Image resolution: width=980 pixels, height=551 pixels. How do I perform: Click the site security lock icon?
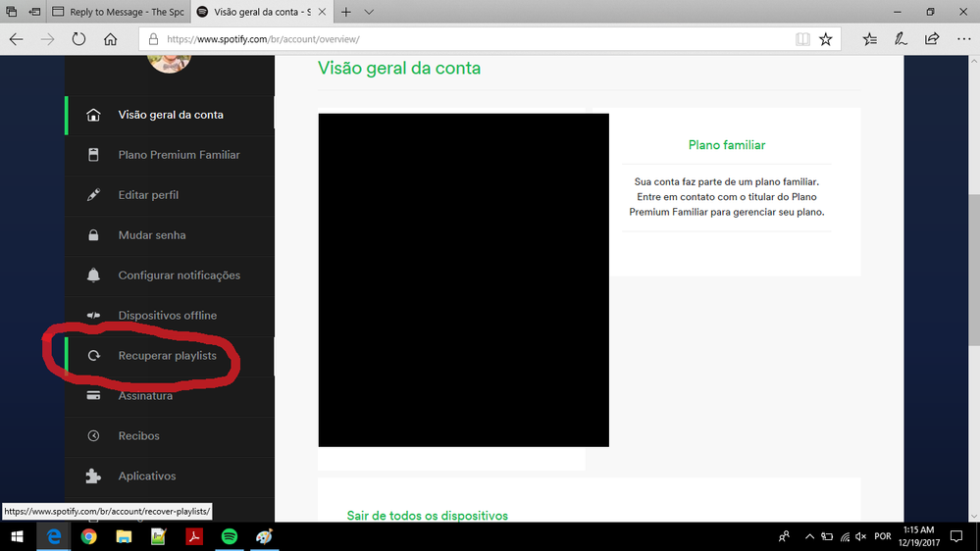coord(153,39)
